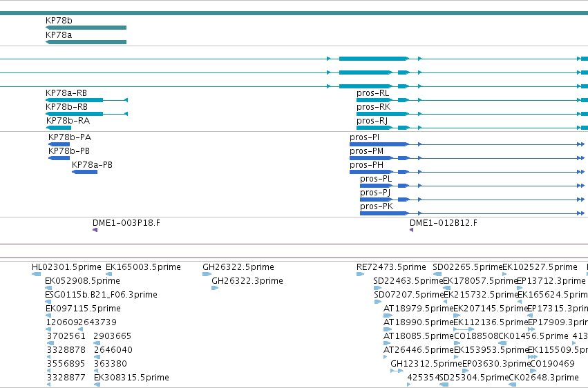Select the SD02265.5prime EST feature

click(437, 274)
